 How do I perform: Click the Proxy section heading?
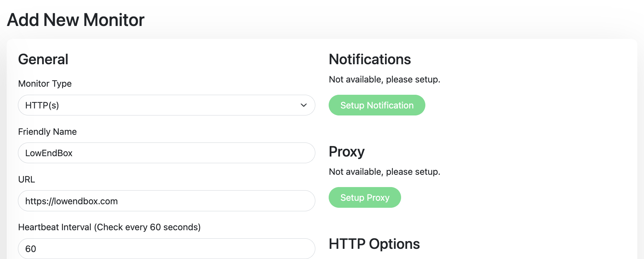(347, 152)
